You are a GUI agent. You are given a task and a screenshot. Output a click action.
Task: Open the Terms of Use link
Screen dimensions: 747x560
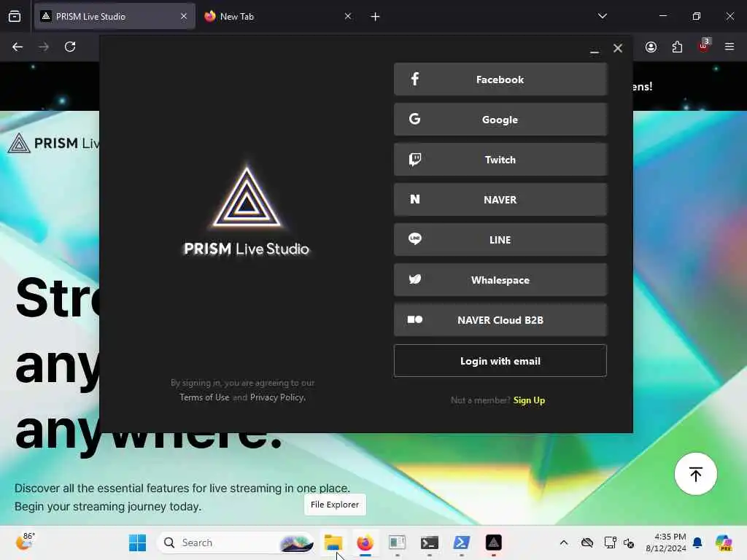point(204,397)
